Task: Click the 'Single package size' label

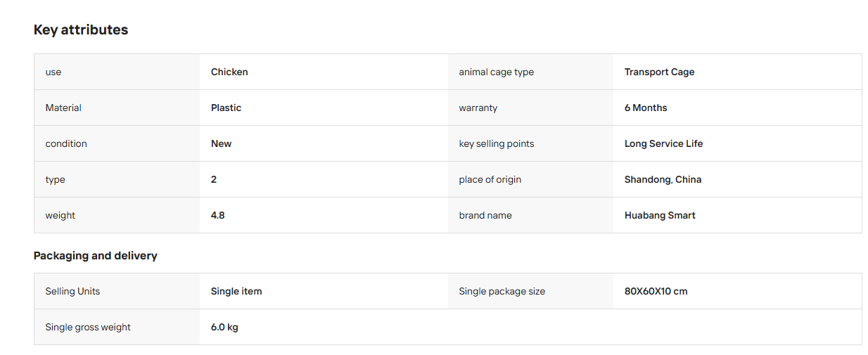Action: point(502,291)
